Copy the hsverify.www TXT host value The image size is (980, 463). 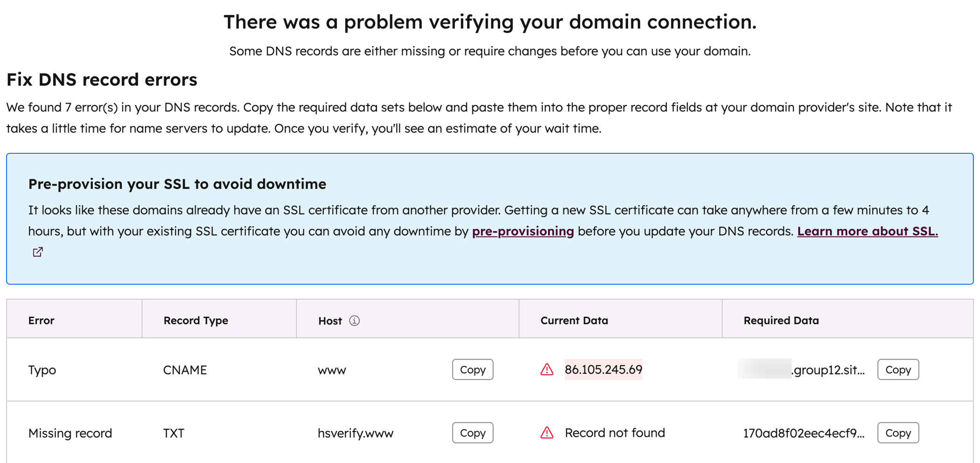click(472, 433)
